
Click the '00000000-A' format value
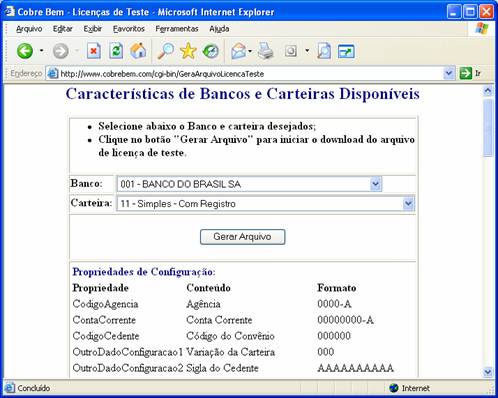click(345, 320)
